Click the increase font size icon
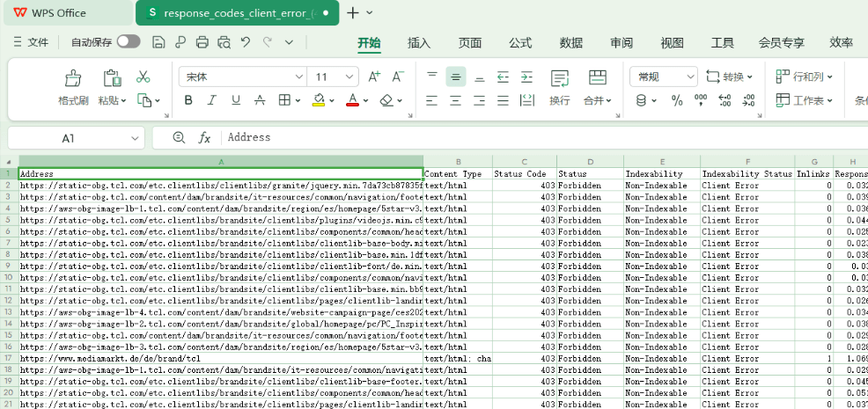This screenshot has height=409, width=868. [x=374, y=77]
